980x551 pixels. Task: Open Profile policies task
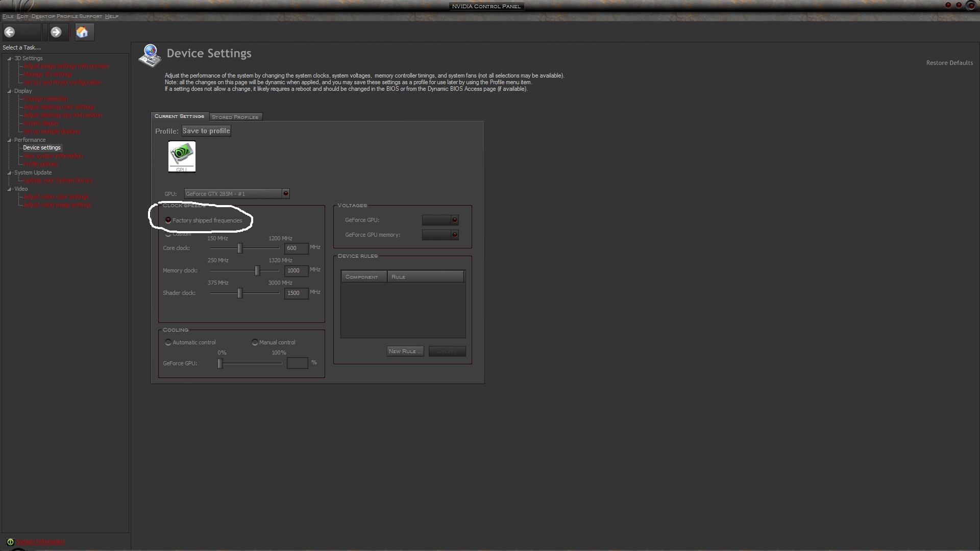tap(41, 164)
